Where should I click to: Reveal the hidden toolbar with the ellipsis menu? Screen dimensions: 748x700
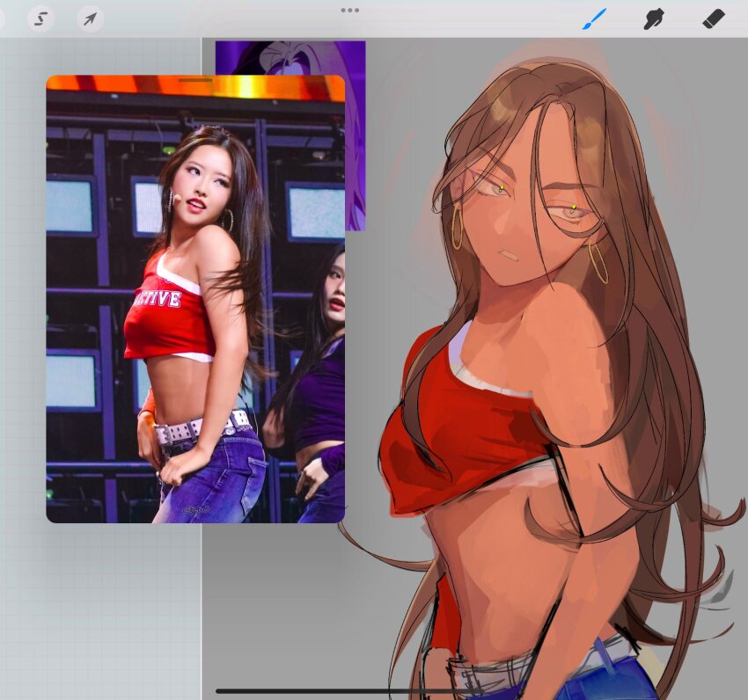(x=348, y=11)
